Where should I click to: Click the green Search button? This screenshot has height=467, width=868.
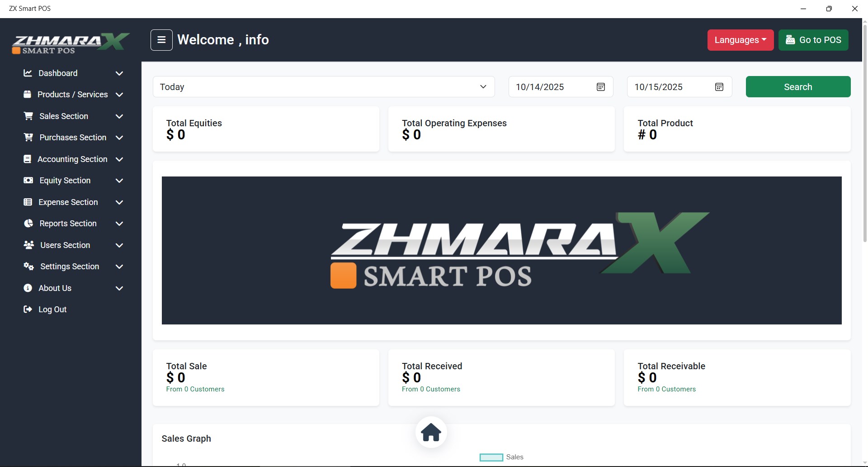click(798, 87)
